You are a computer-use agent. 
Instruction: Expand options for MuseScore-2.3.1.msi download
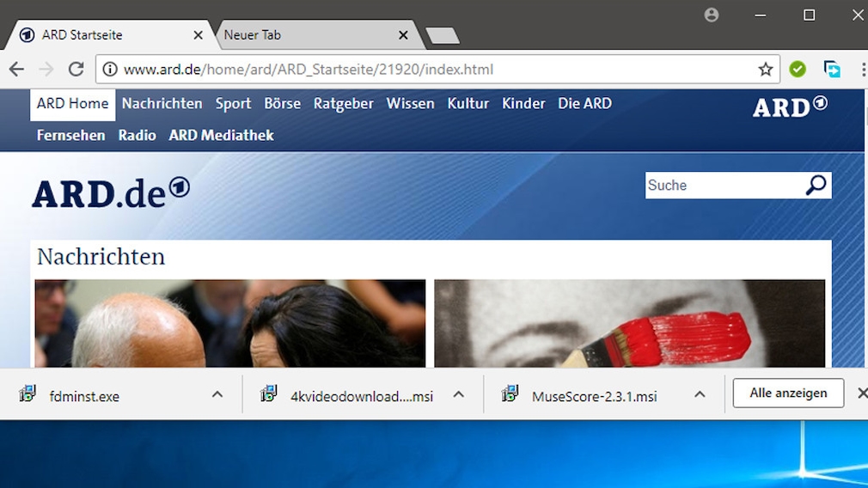pyautogui.click(x=700, y=394)
